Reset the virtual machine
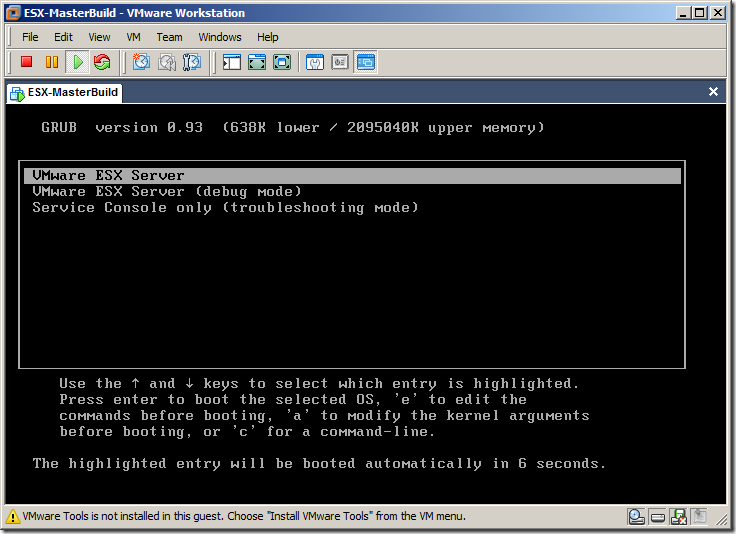Screen dimensions: 736x534 coord(102,62)
